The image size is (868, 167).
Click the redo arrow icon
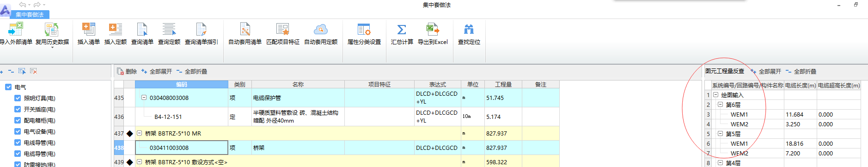coord(37,5)
